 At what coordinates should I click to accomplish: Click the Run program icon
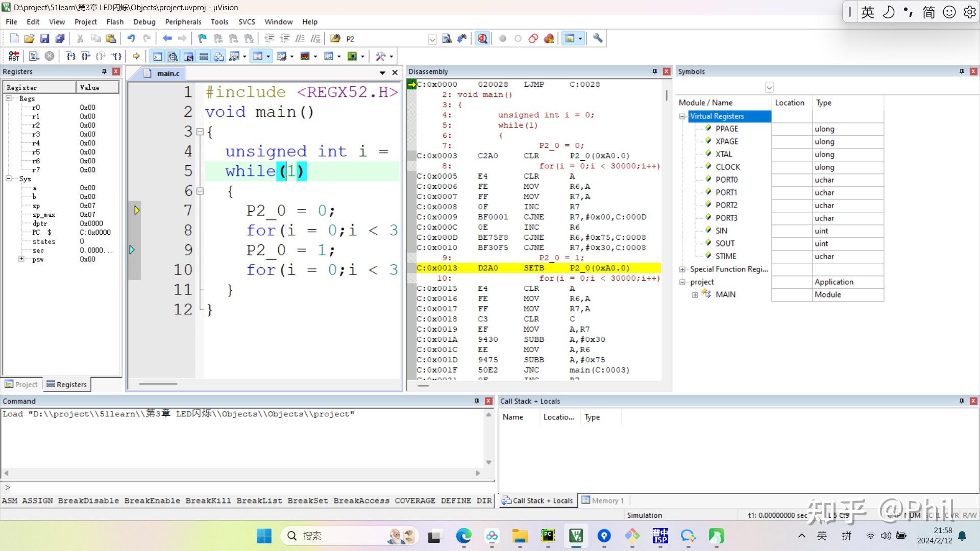click(x=34, y=56)
